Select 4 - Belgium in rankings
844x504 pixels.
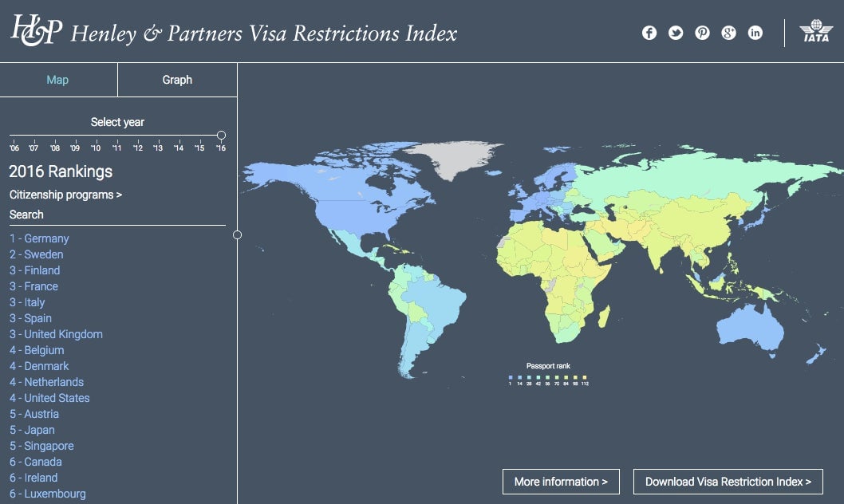coord(37,350)
